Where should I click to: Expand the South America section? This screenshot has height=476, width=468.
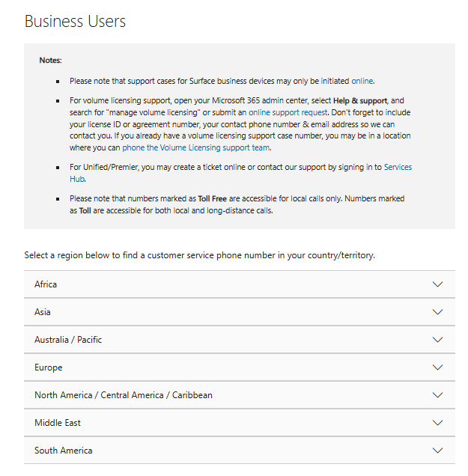(x=64, y=451)
